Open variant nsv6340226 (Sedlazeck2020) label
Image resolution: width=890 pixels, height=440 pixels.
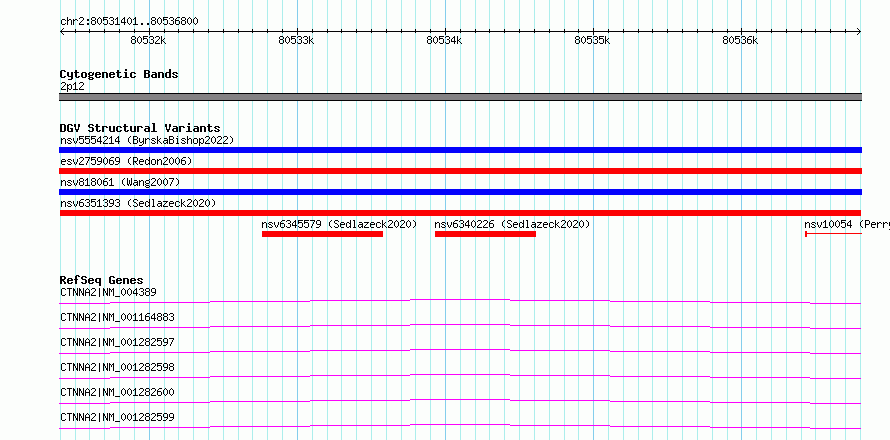(x=512, y=224)
